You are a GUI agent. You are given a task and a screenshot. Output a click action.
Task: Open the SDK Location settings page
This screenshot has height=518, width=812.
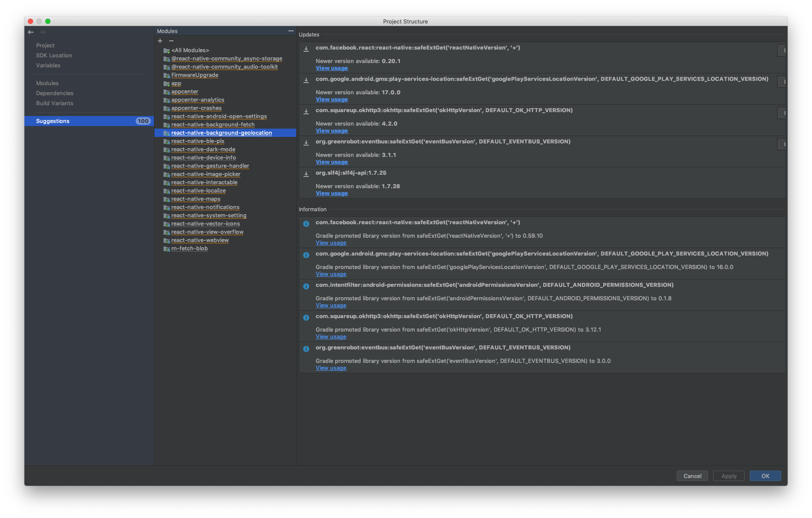click(54, 55)
